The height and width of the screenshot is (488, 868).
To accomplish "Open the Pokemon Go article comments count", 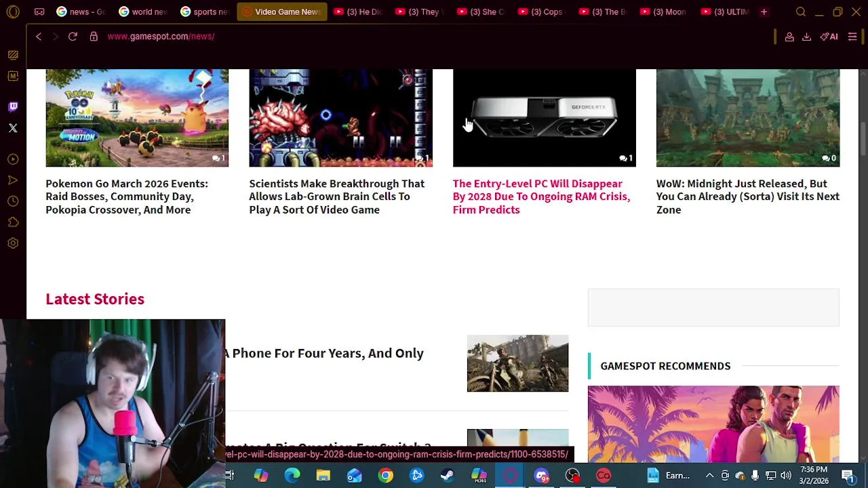I will click(218, 159).
